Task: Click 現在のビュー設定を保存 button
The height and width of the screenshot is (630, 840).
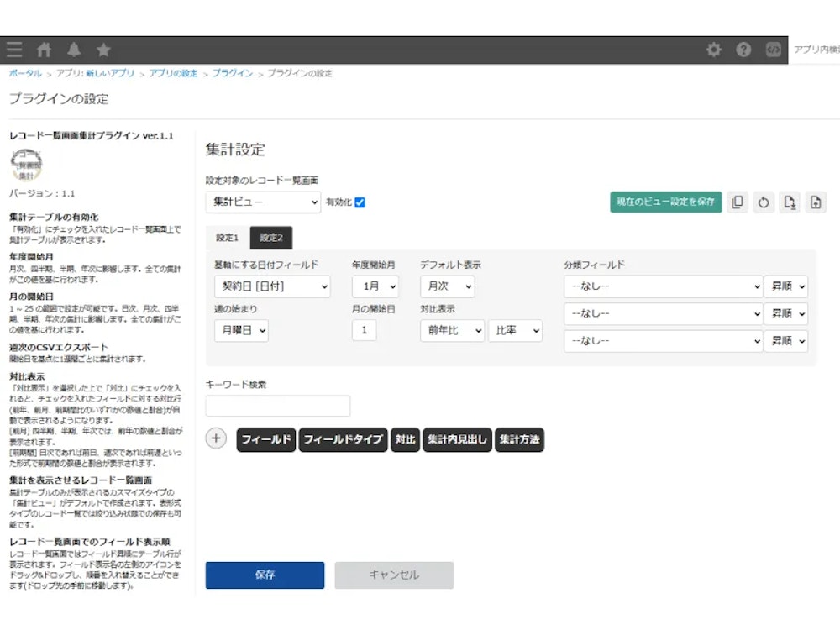Action: tap(665, 202)
